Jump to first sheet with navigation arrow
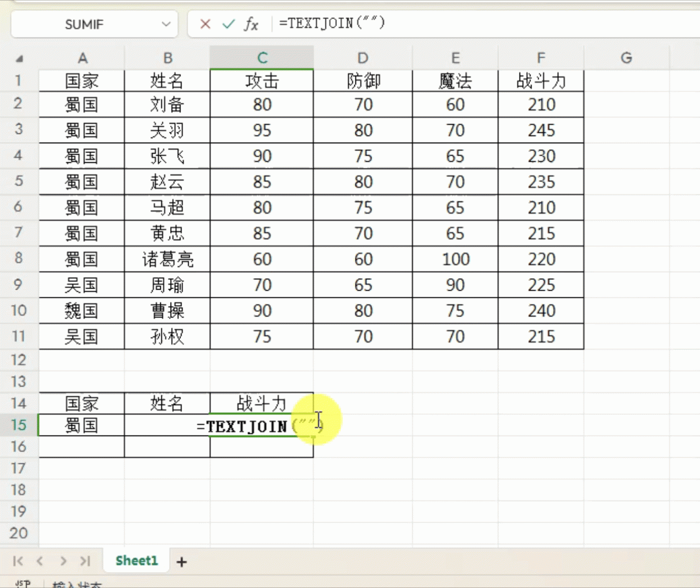This screenshot has height=588, width=700. (x=18, y=561)
